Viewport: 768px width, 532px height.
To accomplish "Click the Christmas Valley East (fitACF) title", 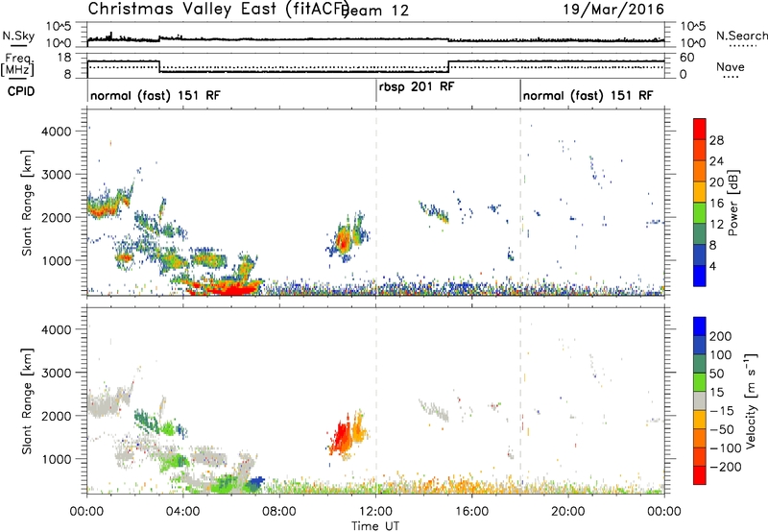I will (x=219, y=10).
